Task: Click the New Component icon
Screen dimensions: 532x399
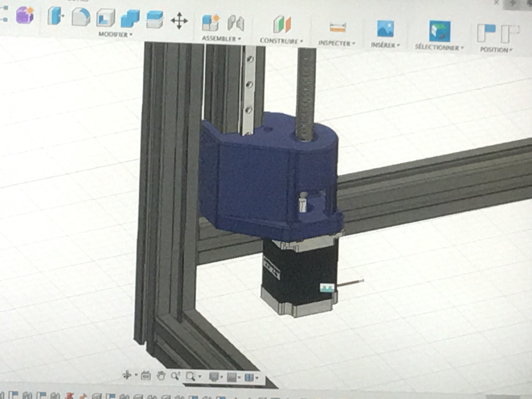Action: point(211,22)
